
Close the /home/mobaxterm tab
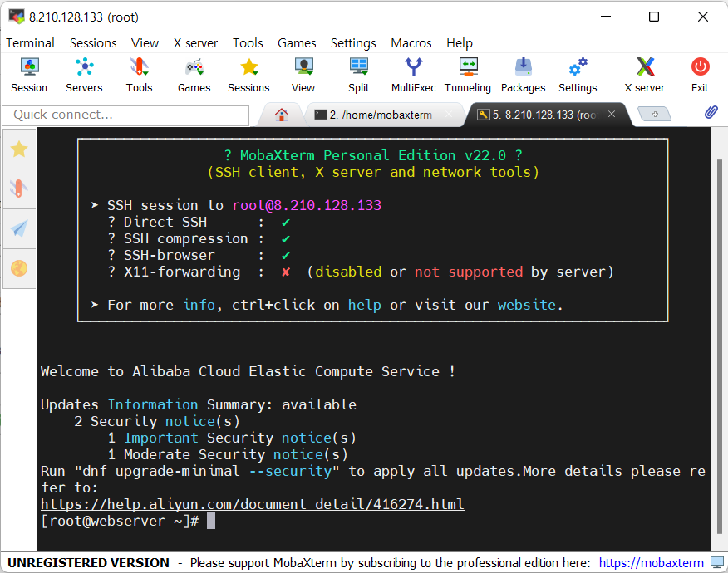(449, 114)
